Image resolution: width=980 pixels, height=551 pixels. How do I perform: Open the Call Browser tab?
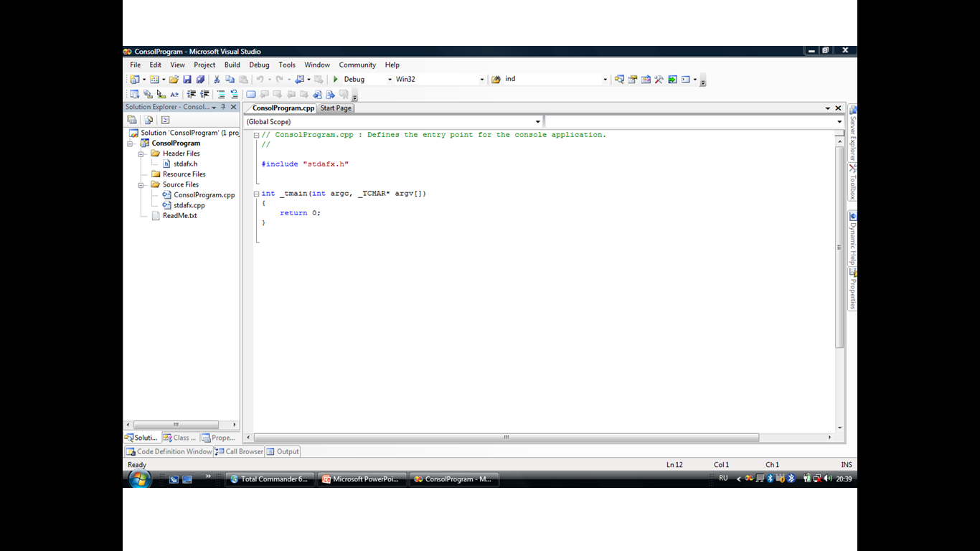coord(239,451)
